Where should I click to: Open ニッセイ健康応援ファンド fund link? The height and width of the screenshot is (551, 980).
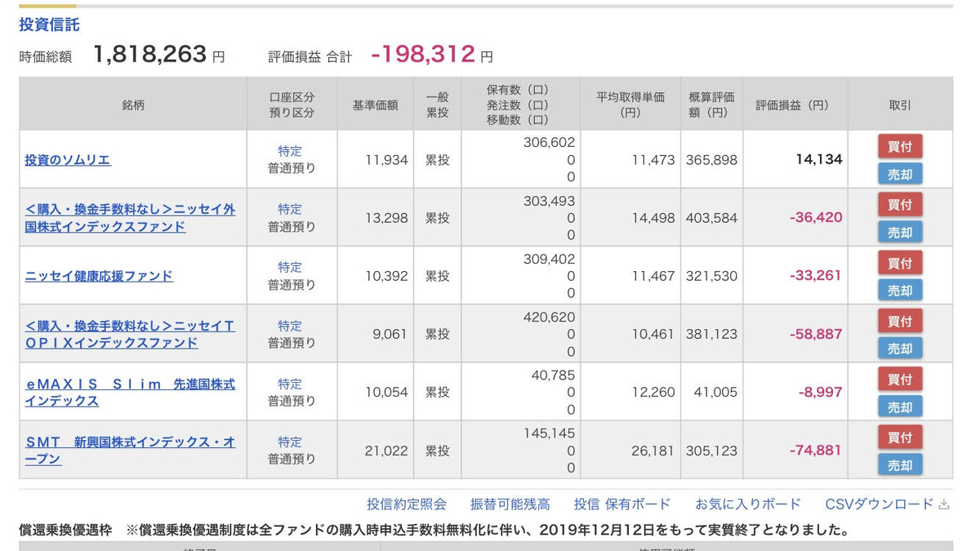point(99,276)
